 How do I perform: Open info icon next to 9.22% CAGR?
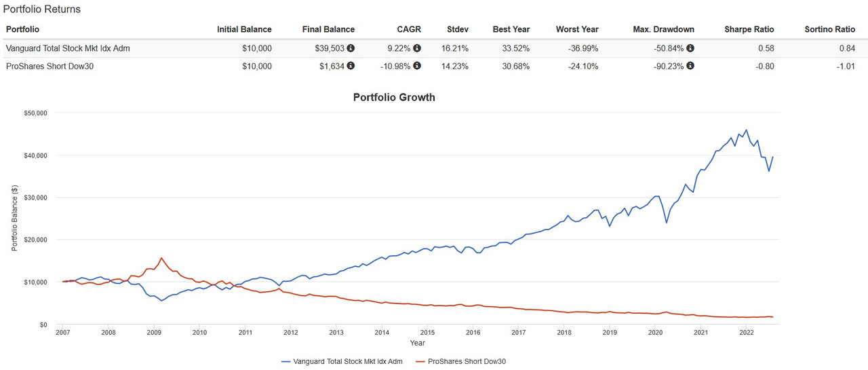point(417,48)
